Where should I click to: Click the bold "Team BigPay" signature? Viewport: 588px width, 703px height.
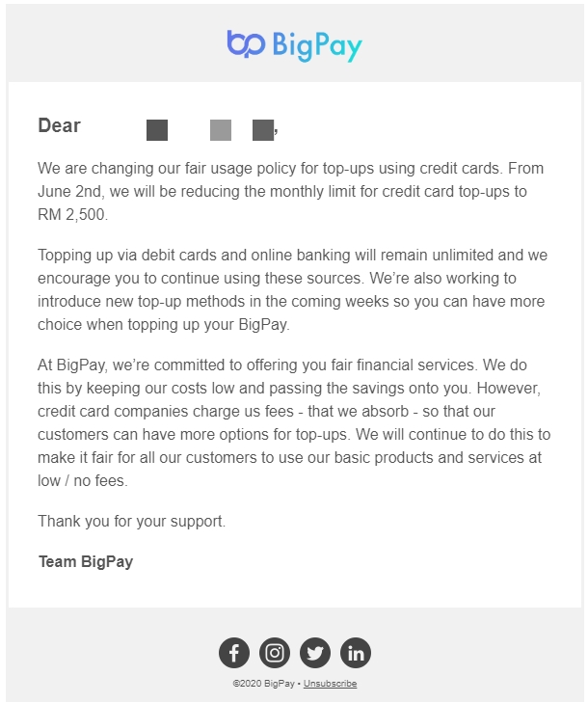(86, 561)
